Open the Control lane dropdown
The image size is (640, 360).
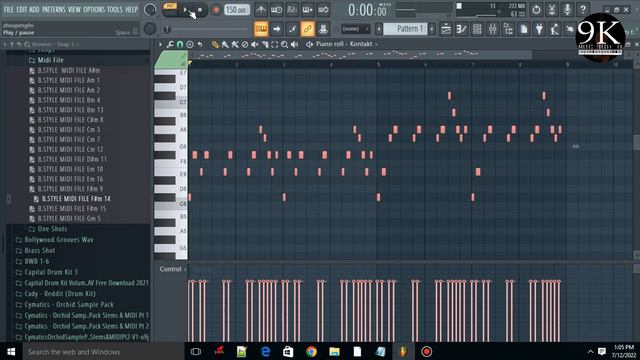[173, 269]
